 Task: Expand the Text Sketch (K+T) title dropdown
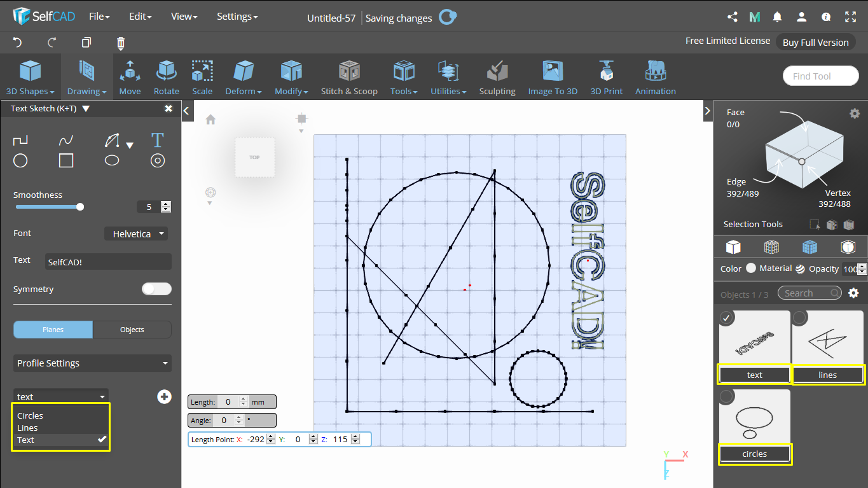[x=86, y=109]
